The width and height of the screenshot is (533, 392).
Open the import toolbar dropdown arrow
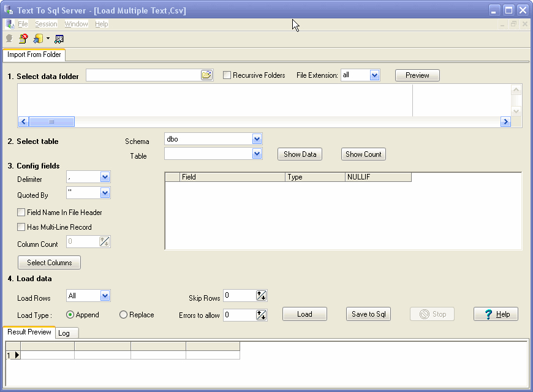[48, 39]
